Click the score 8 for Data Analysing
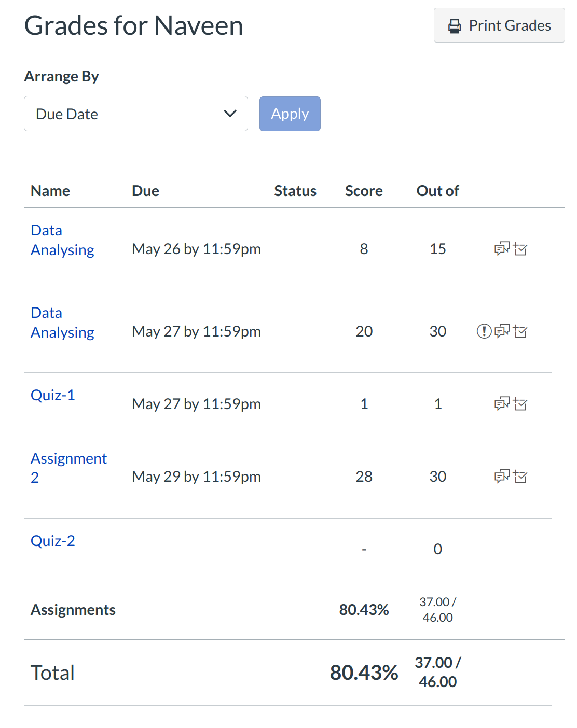 [x=364, y=249]
